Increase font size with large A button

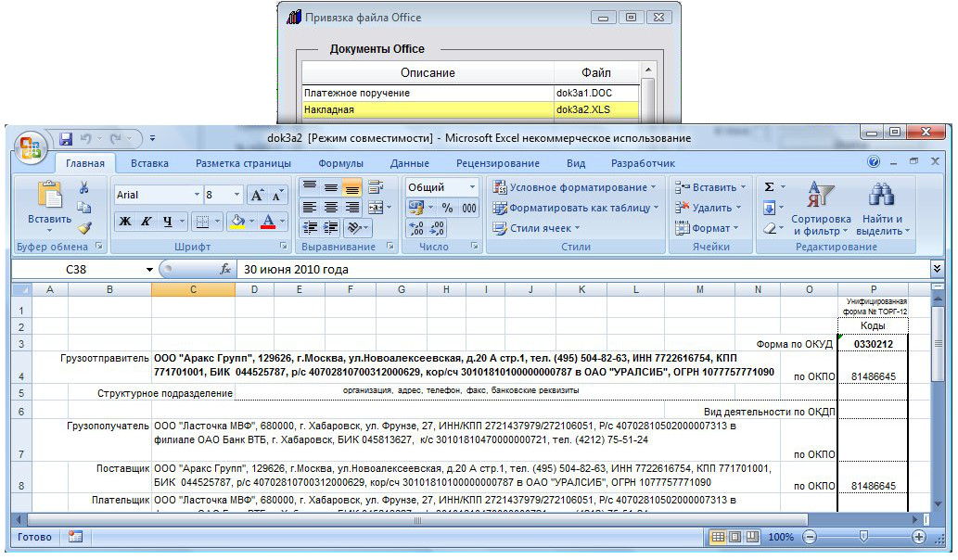pos(257,195)
